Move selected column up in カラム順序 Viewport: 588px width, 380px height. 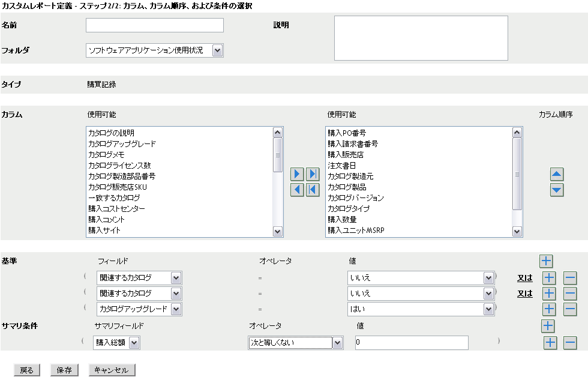pos(557,175)
